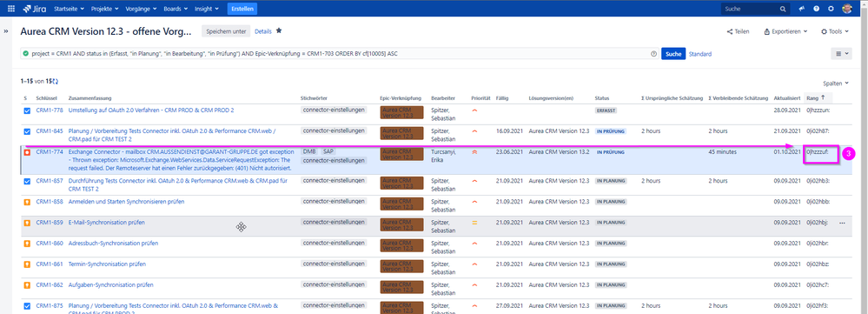Viewport: 868px width, 314px height.
Task: Click orange sub-task icon of CRM1-862
Action: click(x=27, y=285)
